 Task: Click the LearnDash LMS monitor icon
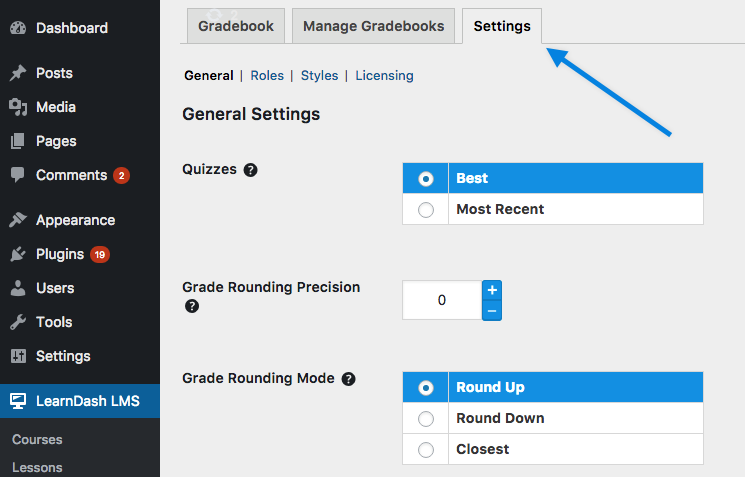point(18,401)
